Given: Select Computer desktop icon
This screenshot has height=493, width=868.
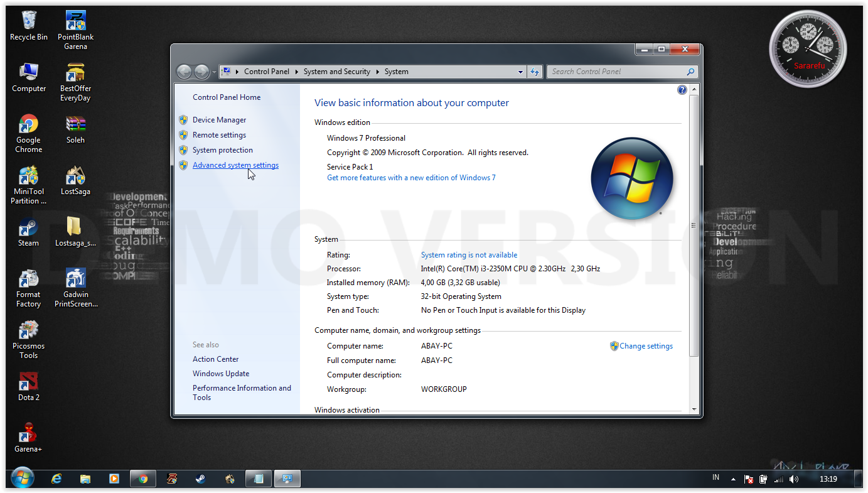Looking at the screenshot, I should point(29,78).
